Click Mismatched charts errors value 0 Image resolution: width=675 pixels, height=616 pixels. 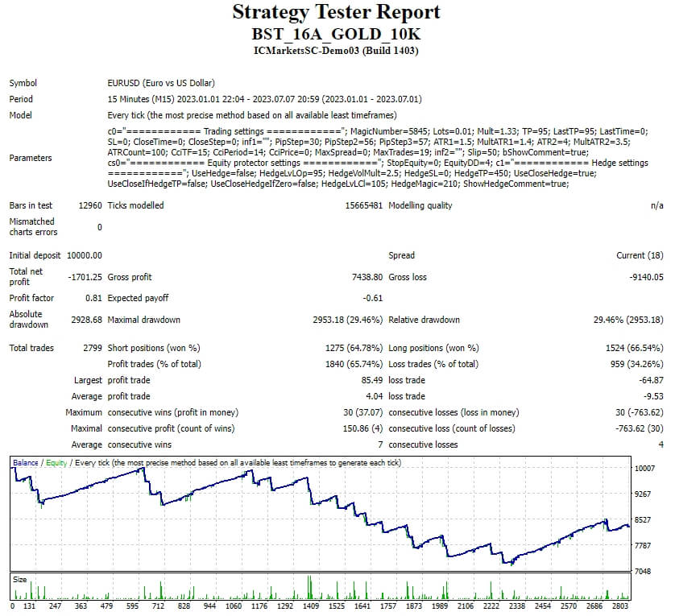99,227
